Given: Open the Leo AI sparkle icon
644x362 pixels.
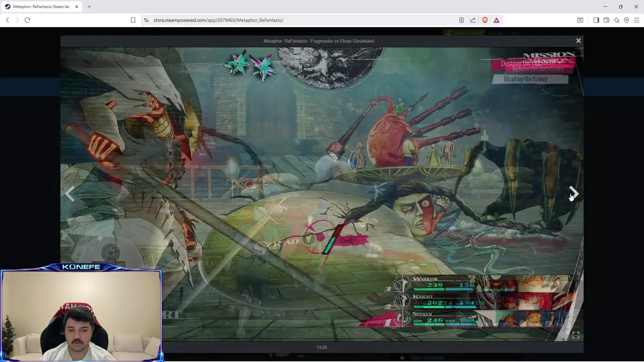Looking at the screenshot, I should click(616, 20).
